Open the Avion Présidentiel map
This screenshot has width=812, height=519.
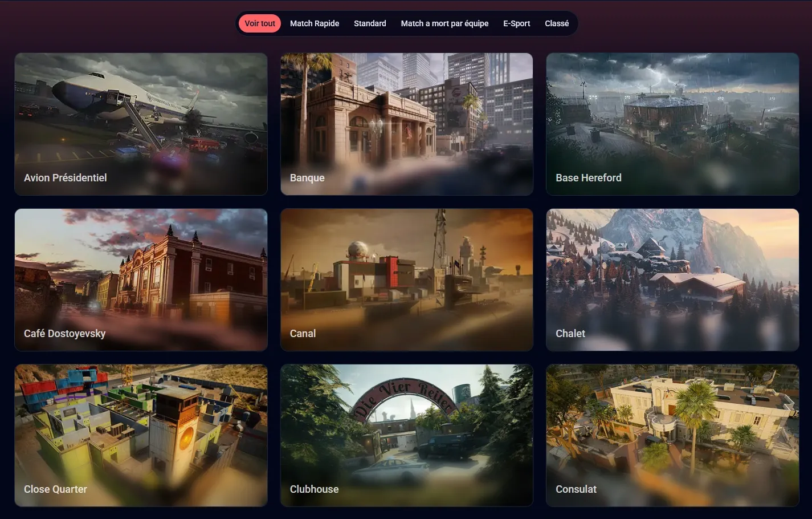(x=140, y=123)
